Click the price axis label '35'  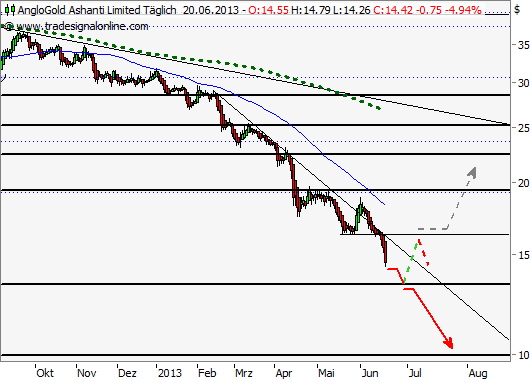[524, 45]
